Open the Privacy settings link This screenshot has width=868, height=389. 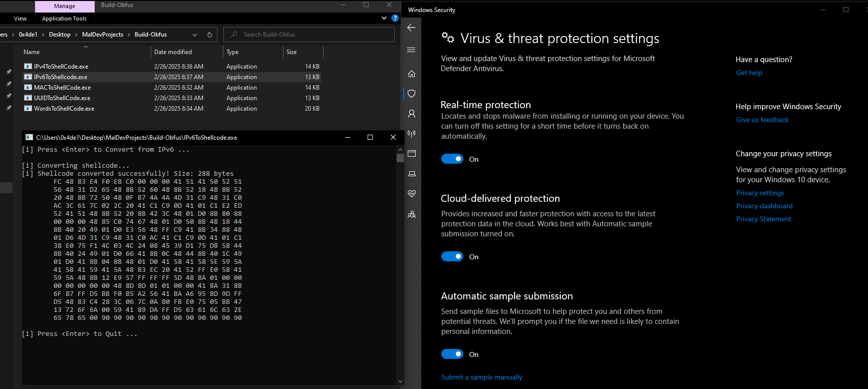click(760, 193)
